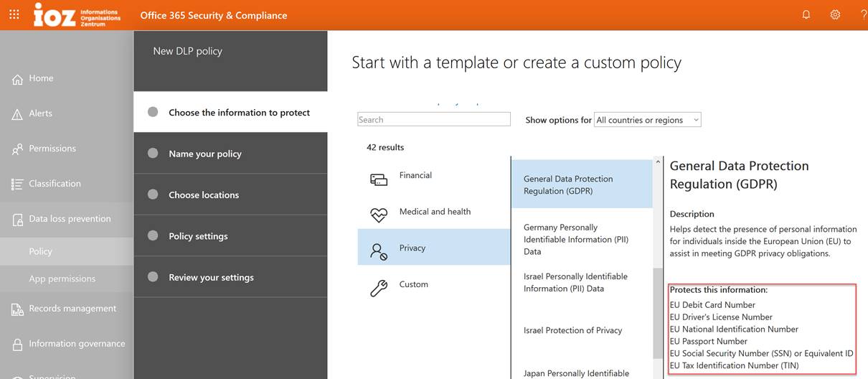The image size is (868, 379).
Task: Go to the 'Choose locations' step
Action: click(230, 195)
